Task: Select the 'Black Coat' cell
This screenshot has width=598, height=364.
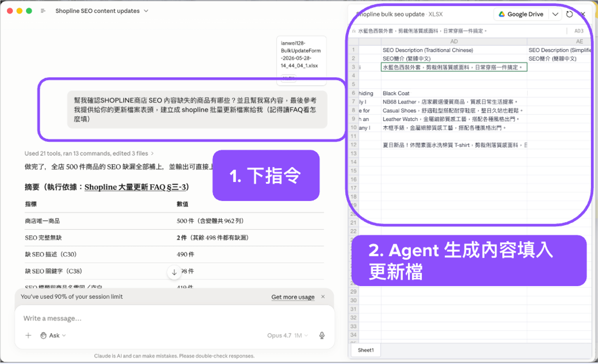Action: pyautogui.click(x=454, y=93)
